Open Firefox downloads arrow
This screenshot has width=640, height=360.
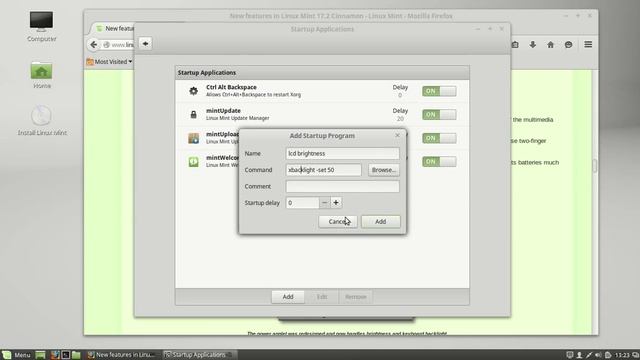(533, 44)
